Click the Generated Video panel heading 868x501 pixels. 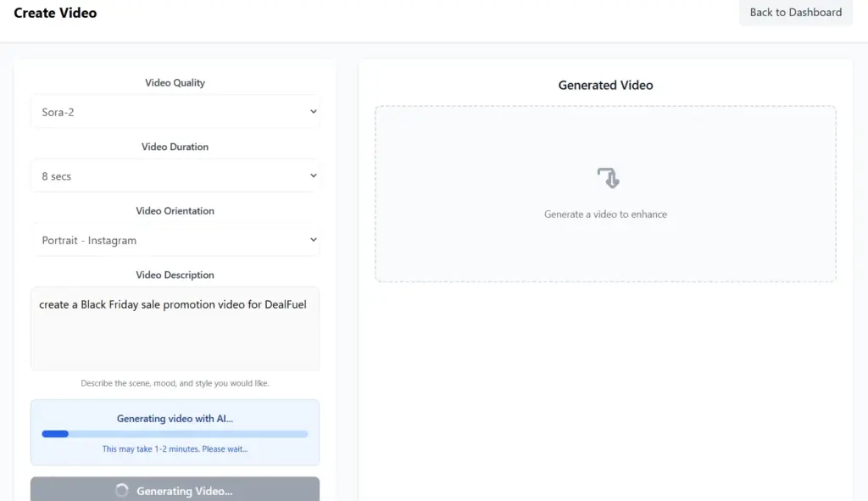(x=605, y=85)
